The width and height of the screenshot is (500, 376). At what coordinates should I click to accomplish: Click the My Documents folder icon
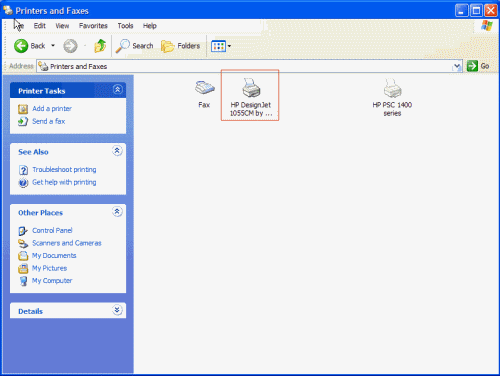(x=23, y=256)
